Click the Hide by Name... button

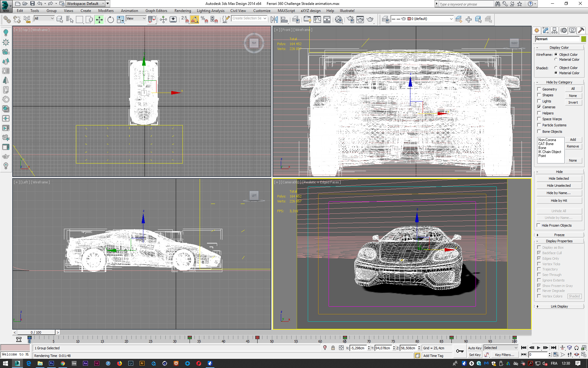click(x=559, y=193)
